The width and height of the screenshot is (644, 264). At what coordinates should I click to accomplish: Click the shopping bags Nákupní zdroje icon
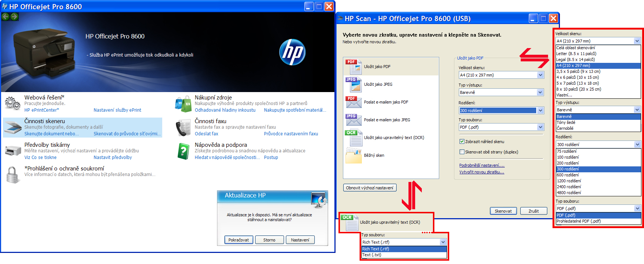tap(183, 104)
